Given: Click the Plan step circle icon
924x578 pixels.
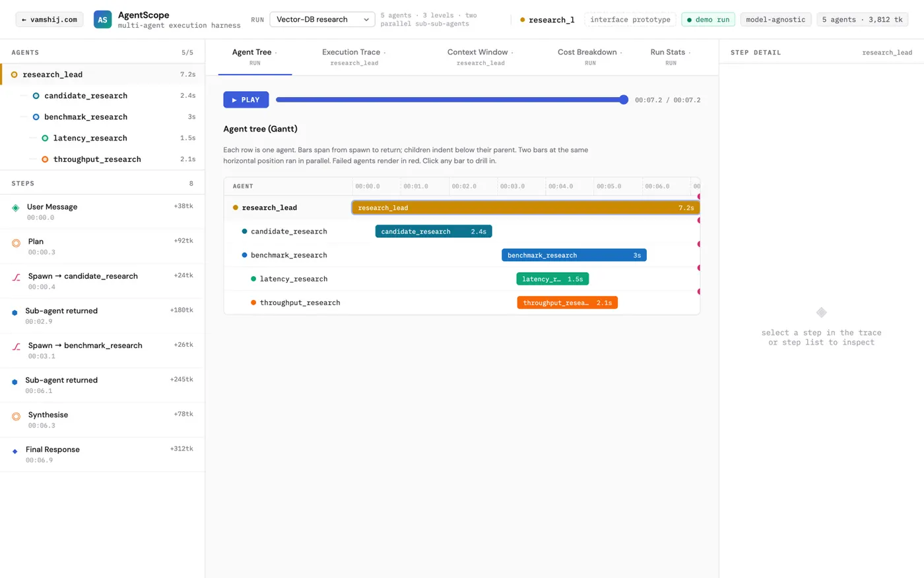Looking at the screenshot, I should 16,243.
